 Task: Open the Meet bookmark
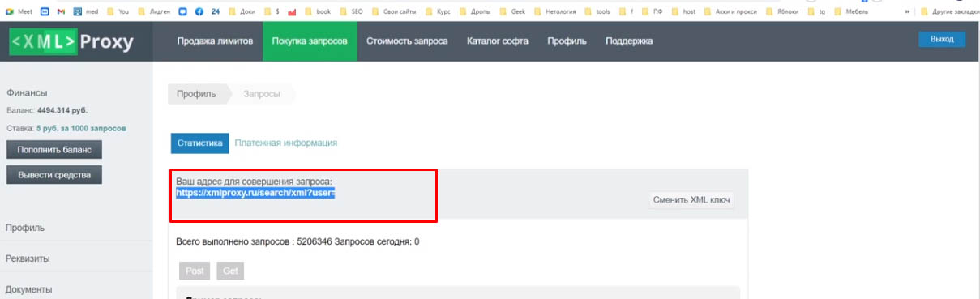pos(19,12)
